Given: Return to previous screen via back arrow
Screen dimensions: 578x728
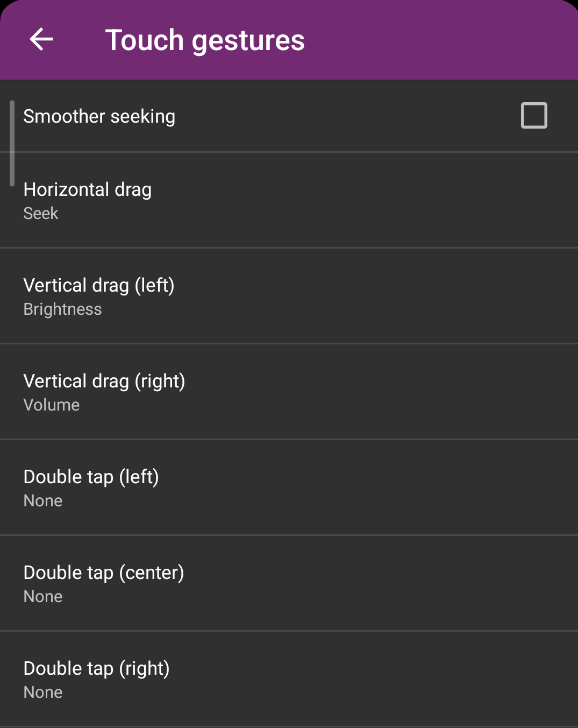Looking at the screenshot, I should click(x=40, y=39).
